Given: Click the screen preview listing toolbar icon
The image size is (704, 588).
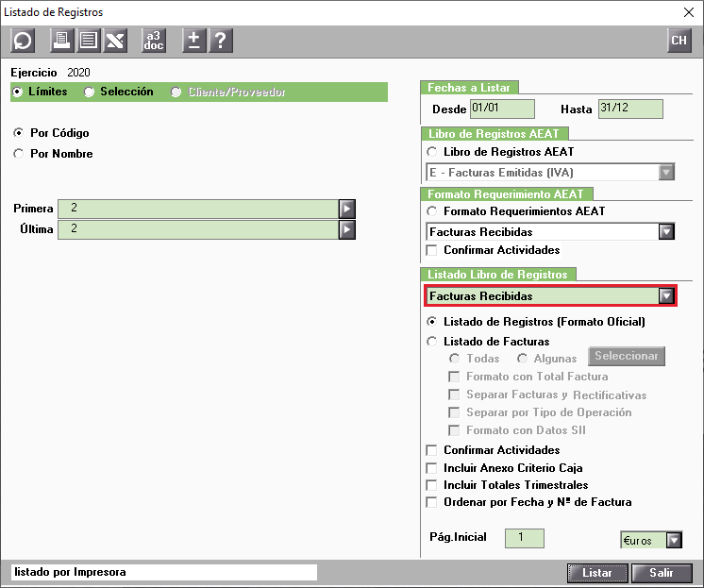Looking at the screenshot, I should point(89,41).
